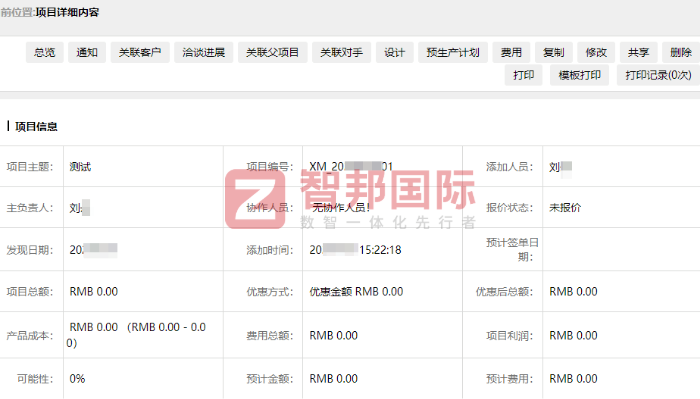Select the 优惠后总额 value RMB 0.00
The image size is (700, 399).
(x=573, y=292)
